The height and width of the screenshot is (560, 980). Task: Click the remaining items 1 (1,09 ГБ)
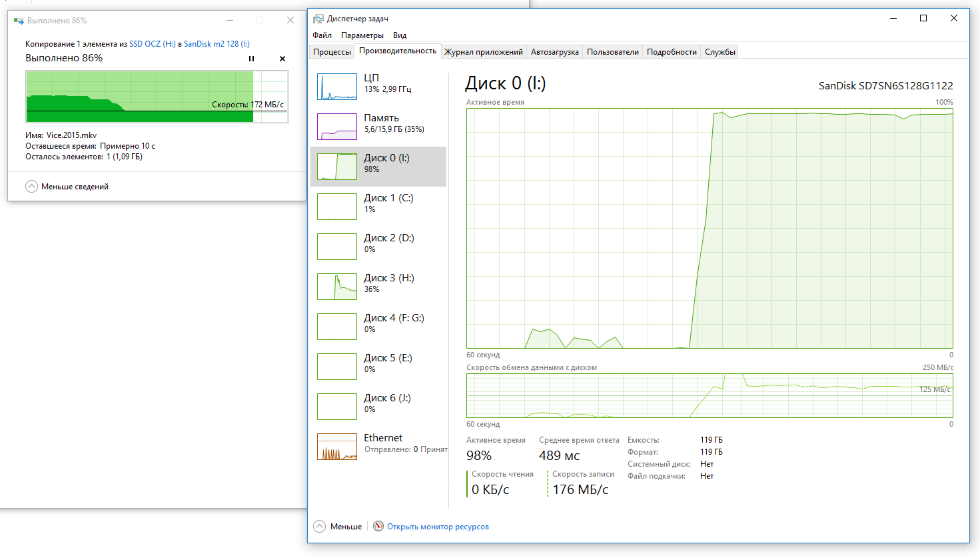pos(125,157)
